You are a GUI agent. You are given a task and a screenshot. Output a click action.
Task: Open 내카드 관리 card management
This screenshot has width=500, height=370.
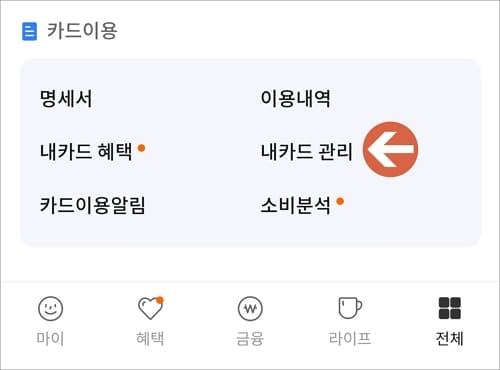point(306,151)
